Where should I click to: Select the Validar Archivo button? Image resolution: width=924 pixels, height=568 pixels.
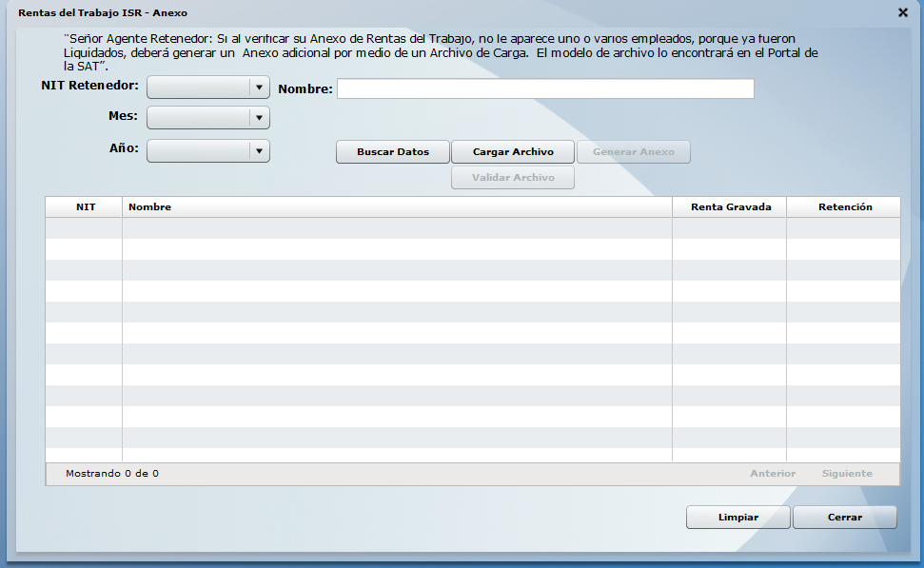513,178
